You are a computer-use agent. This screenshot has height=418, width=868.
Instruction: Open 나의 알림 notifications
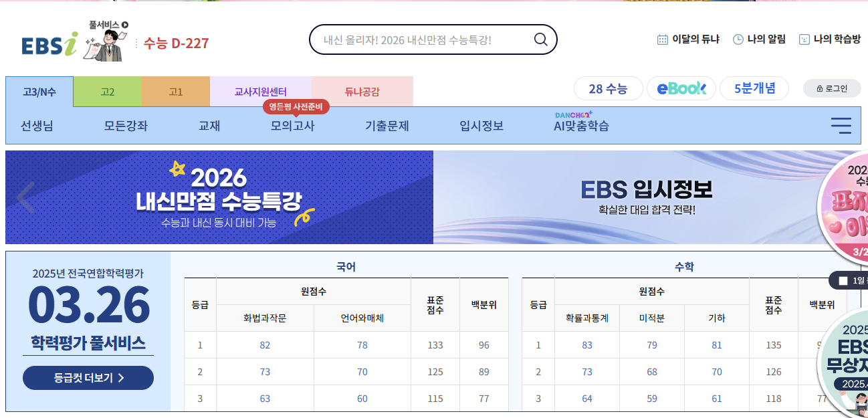point(759,39)
